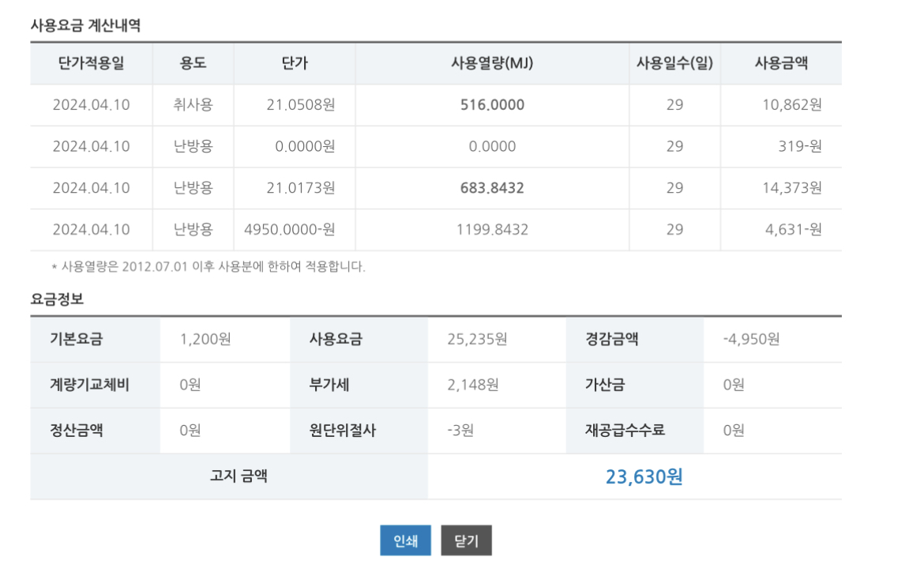The height and width of the screenshot is (576, 924).
Task: Click the -4,950원 경감금액 value
Action: point(751,340)
